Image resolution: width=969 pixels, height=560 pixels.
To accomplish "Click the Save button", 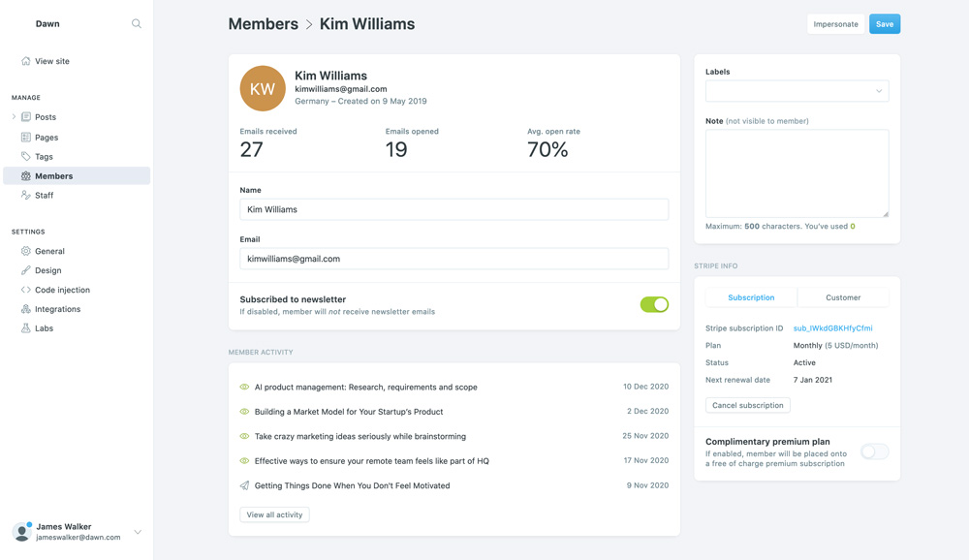I will (x=884, y=24).
